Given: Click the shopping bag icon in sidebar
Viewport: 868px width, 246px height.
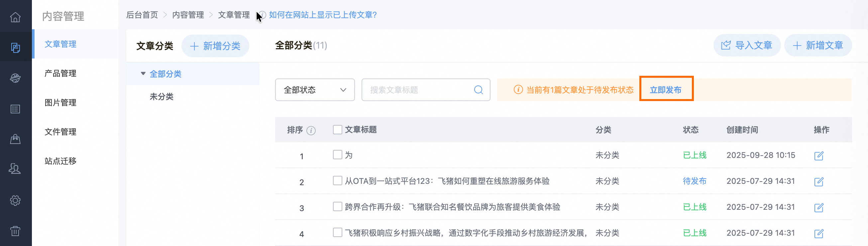Looking at the screenshot, I should (x=15, y=139).
